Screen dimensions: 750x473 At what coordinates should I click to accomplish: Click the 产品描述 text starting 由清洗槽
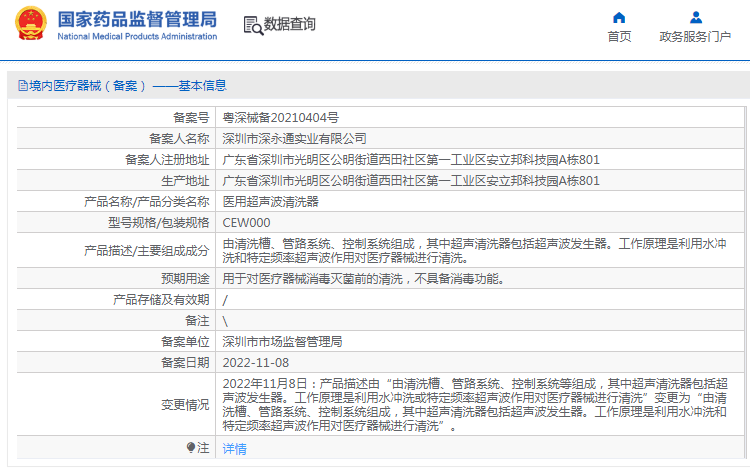point(474,251)
